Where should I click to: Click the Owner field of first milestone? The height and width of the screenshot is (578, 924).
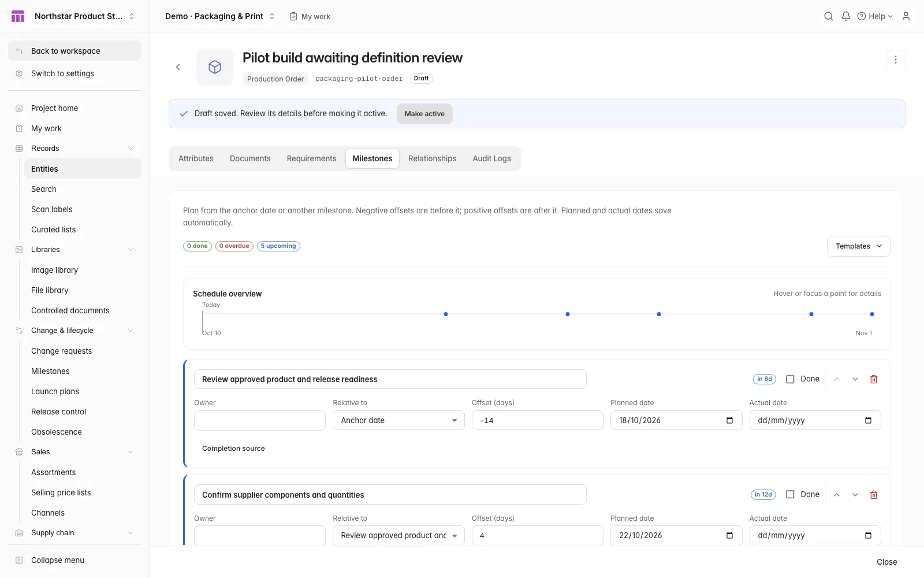260,420
